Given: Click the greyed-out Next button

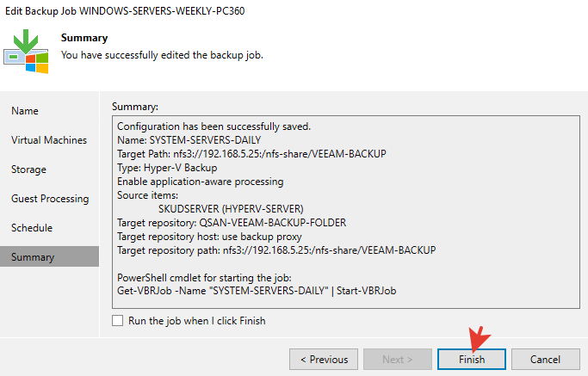Looking at the screenshot, I should (398, 360).
